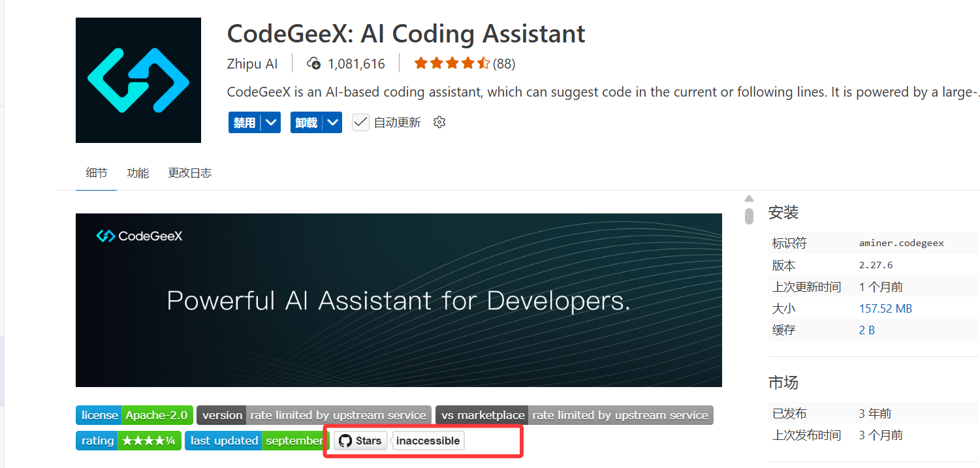Click the 157.52 MB size link

pos(885,309)
